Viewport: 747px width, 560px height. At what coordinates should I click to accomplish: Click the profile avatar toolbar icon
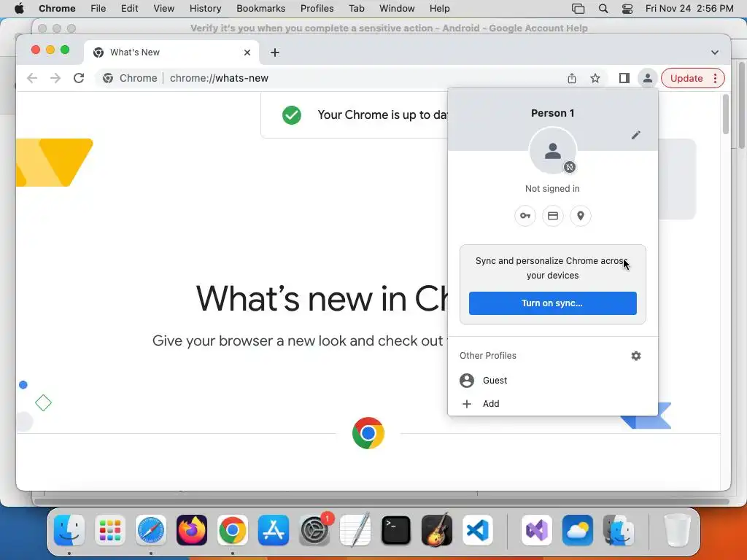coord(648,78)
